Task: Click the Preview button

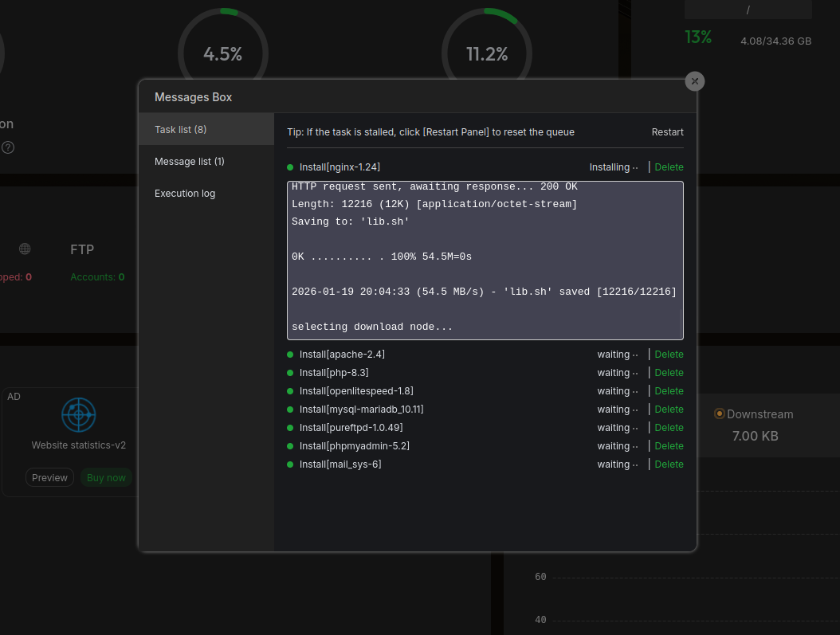Action: coord(49,477)
